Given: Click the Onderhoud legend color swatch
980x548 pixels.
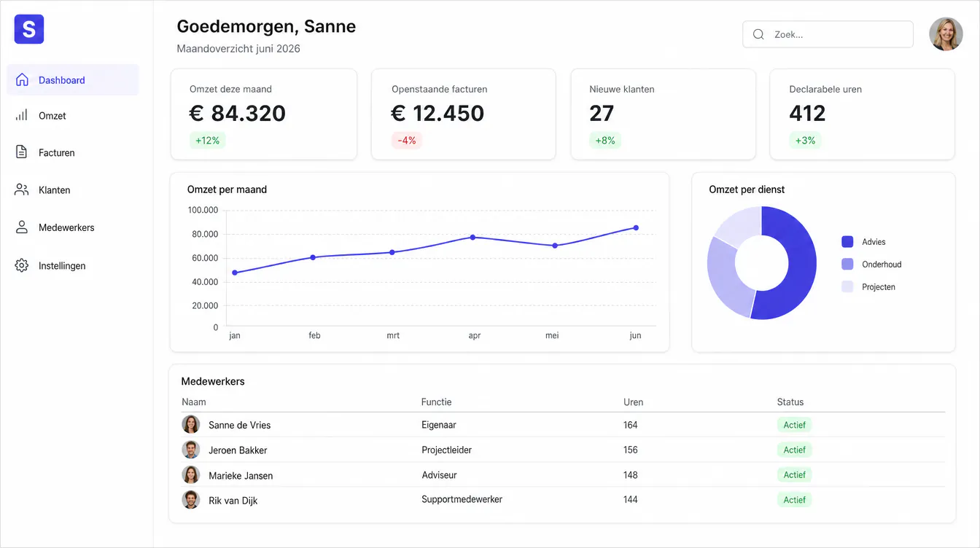Looking at the screenshot, I should [847, 265].
